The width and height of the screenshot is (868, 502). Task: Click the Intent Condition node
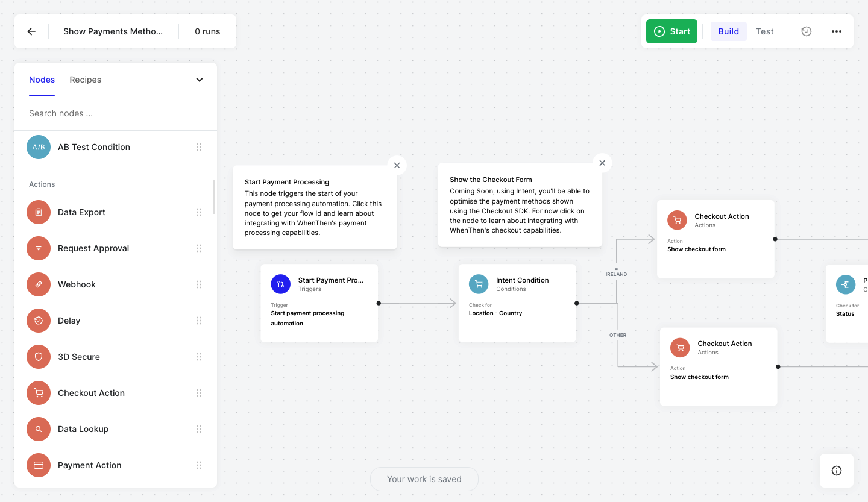(517, 303)
